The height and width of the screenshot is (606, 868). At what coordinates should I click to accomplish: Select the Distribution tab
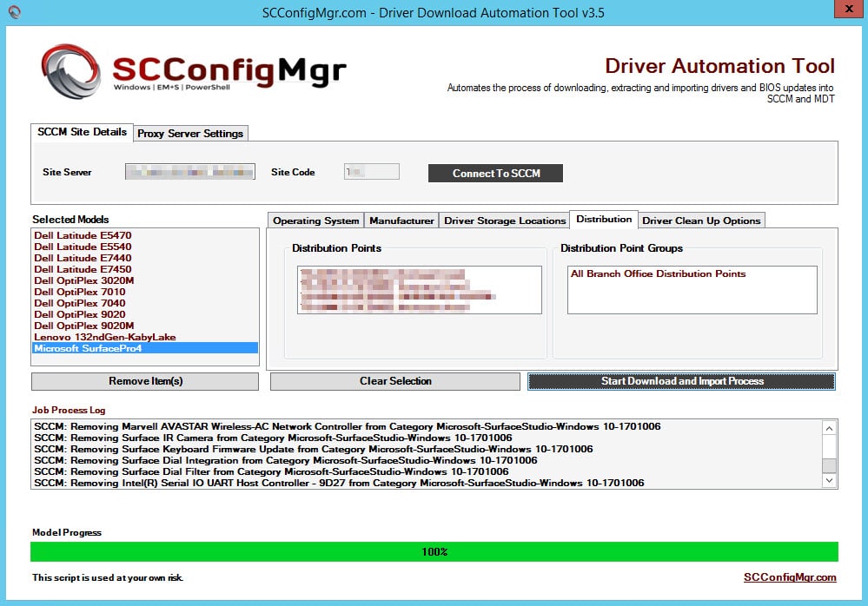pos(604,219)
